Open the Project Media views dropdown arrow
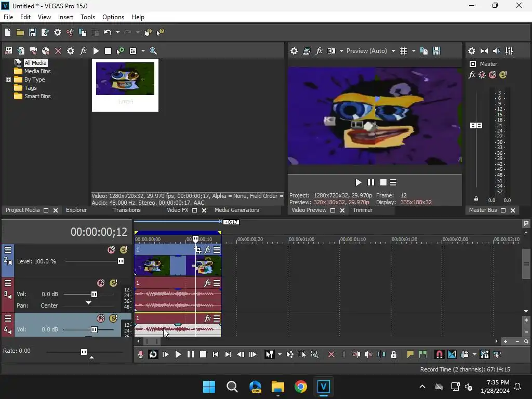Viewport: 532px width, 399px height. point(143,51)
